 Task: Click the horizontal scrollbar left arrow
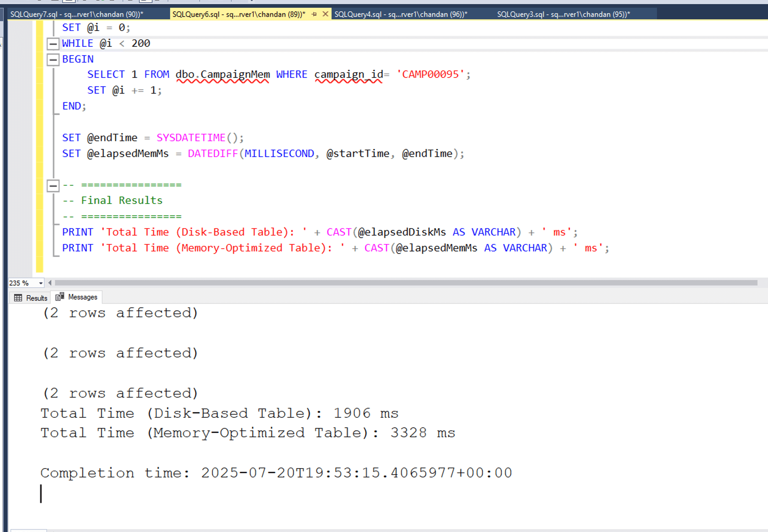(50, 283)
